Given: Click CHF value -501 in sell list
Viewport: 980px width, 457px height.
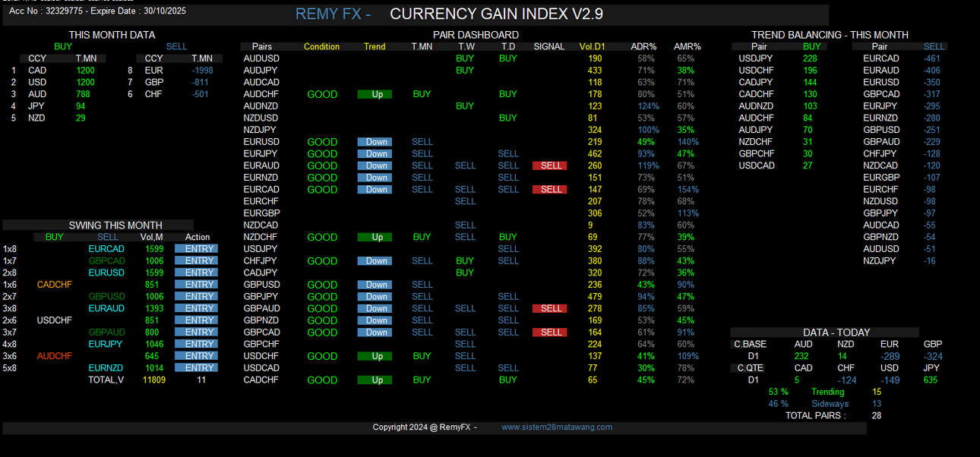Looking at the screenshot, I should coord(200,94).
